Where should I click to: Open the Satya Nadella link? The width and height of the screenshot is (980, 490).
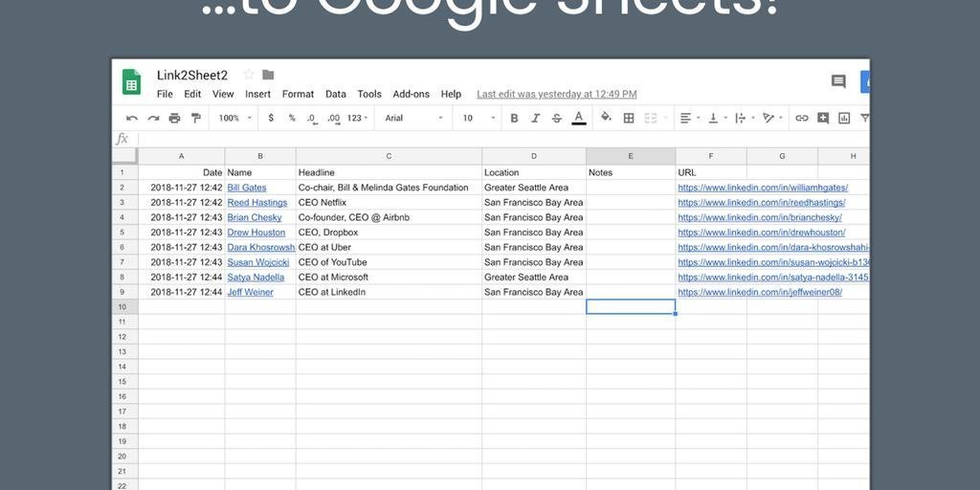pos(256,278)
